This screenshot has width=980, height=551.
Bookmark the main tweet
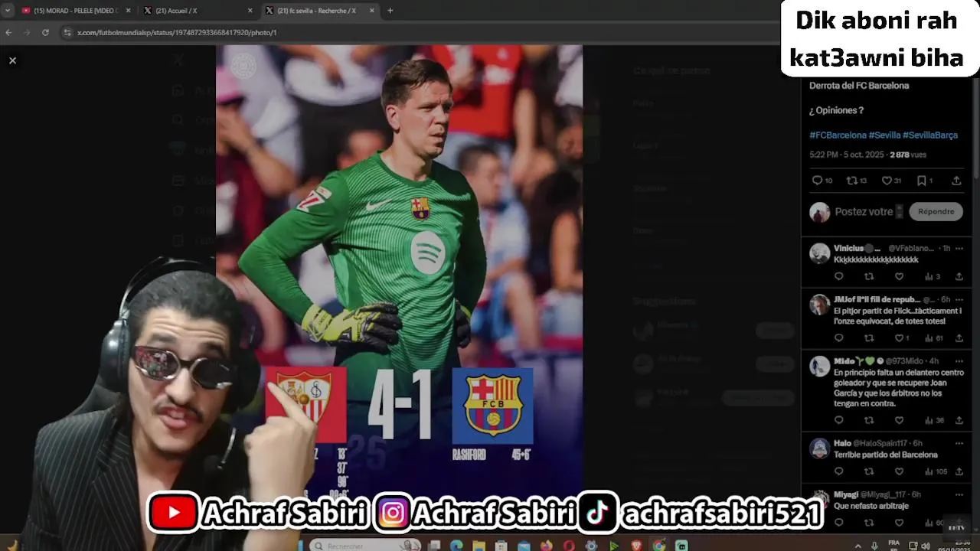pos(922,181)
